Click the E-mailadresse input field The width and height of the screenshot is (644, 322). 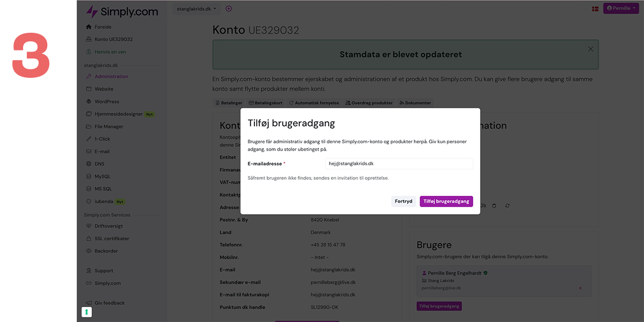tap(399, 164)
